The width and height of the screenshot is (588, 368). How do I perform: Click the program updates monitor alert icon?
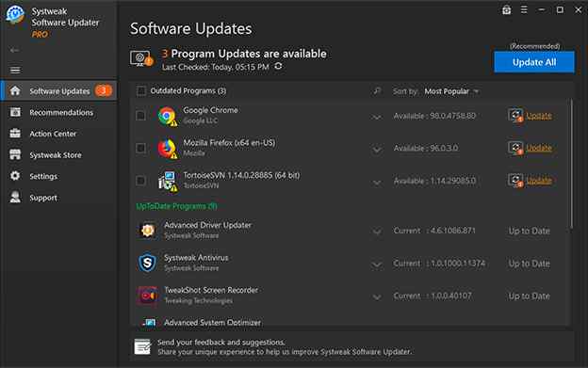(x=141, y=58)
